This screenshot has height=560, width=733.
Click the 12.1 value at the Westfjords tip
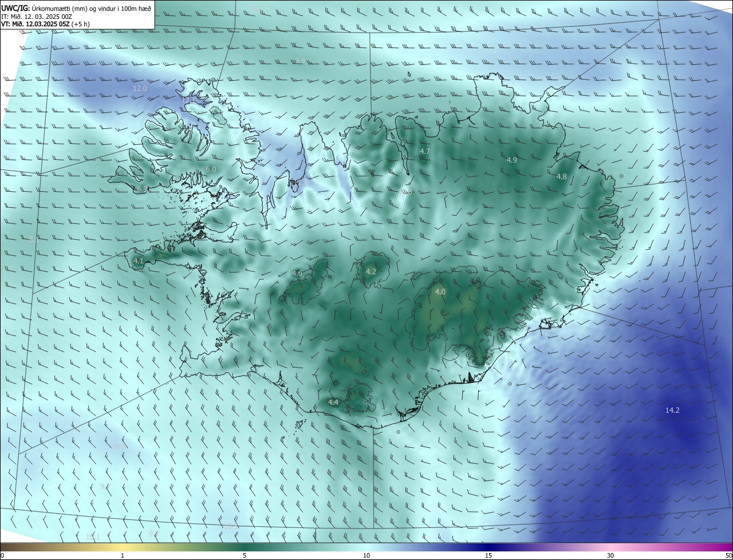(188, 100)
